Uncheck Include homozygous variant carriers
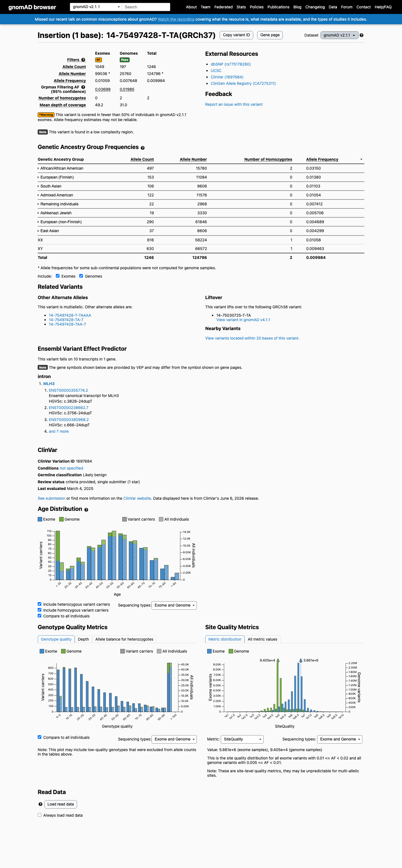 (x=39, y=610)
